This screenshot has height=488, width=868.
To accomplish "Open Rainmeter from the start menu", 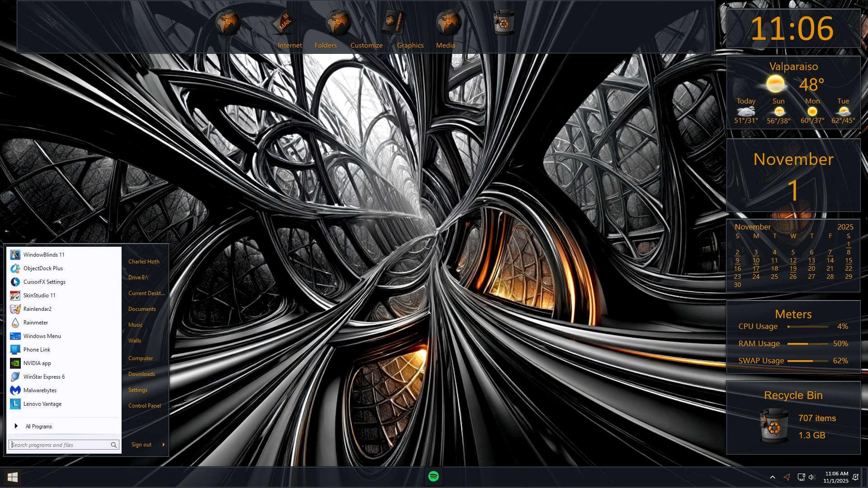I will (36, 323).
